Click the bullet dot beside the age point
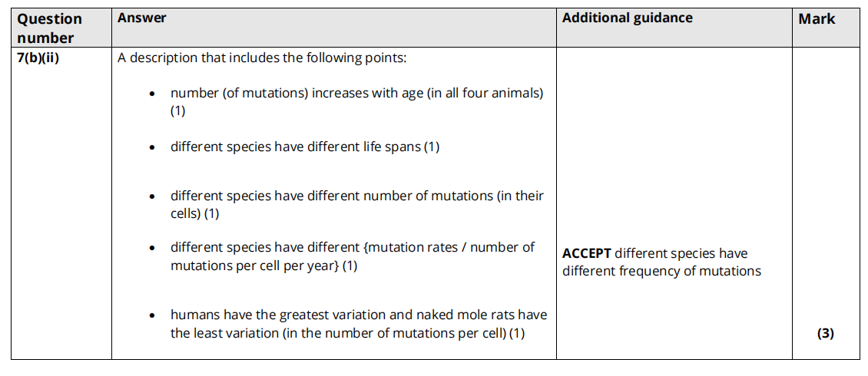868x376 pixels. [x=154, y=94]
